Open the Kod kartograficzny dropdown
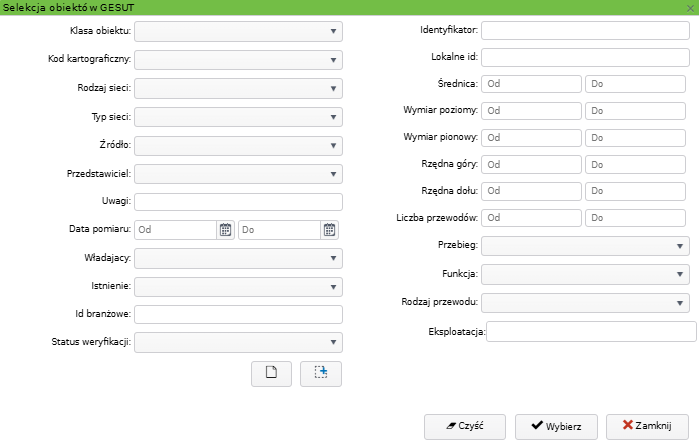Viewport: 699px width, 444px height. pyautogui.click(x=238, y=60)
